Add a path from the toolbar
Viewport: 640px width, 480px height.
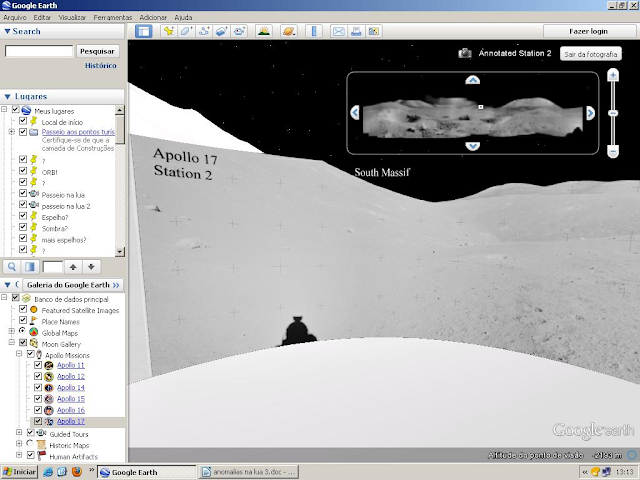(204, 31)
